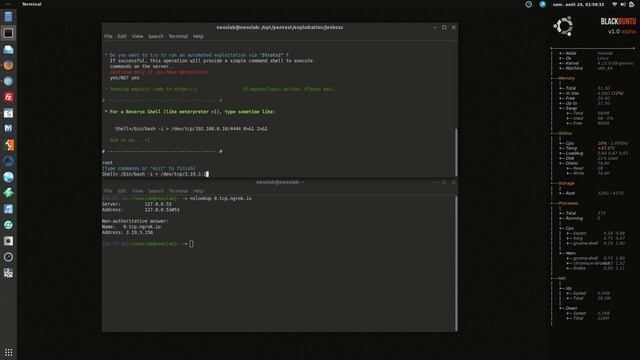Open the clock and calendar in the top bar
Viewport: 640px width, 360px height.
pyautogui.click(x=578, y=4)
